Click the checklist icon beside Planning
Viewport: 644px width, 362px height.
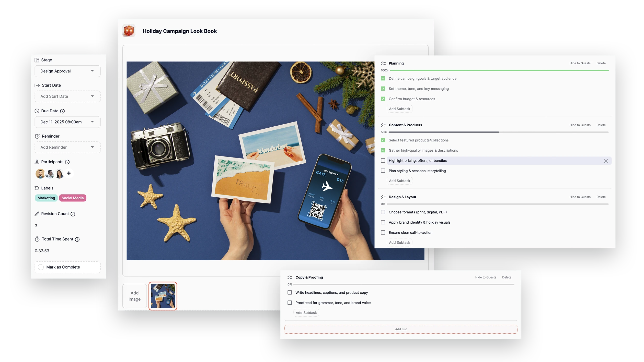click(383, 63)
